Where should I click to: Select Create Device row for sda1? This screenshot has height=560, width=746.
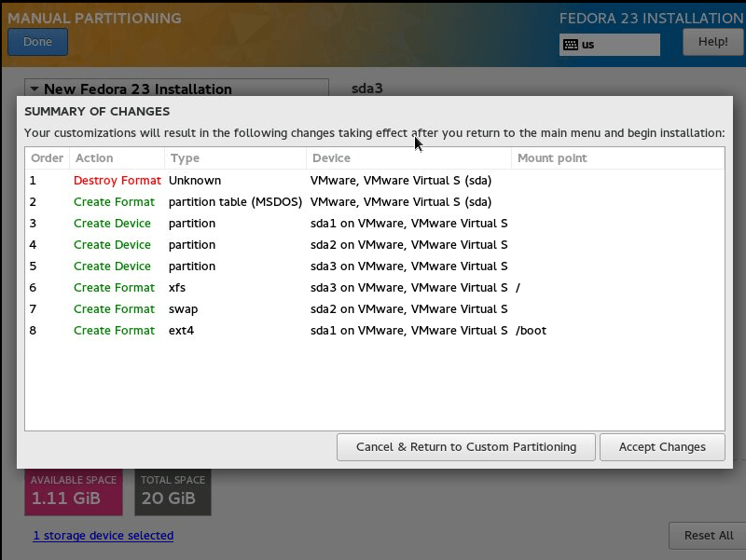tap(375, 223)
